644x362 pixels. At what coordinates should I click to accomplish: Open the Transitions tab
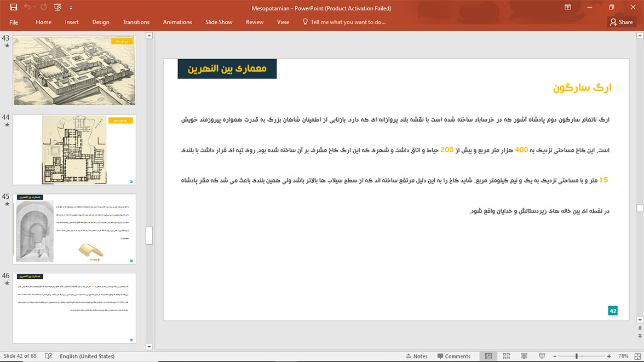click(136, 22)
